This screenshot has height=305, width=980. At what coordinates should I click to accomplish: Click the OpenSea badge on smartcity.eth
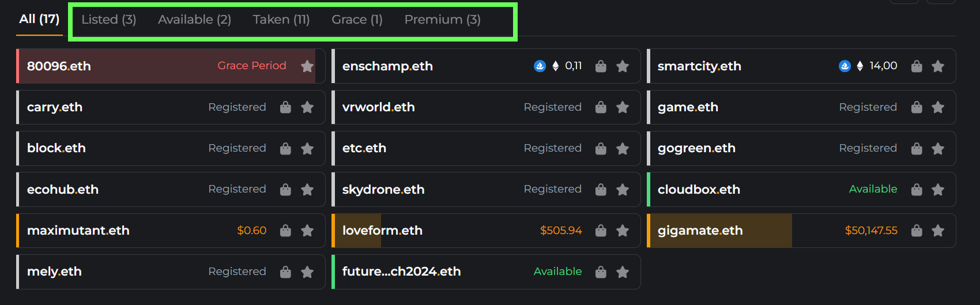(x=845, y=66)
